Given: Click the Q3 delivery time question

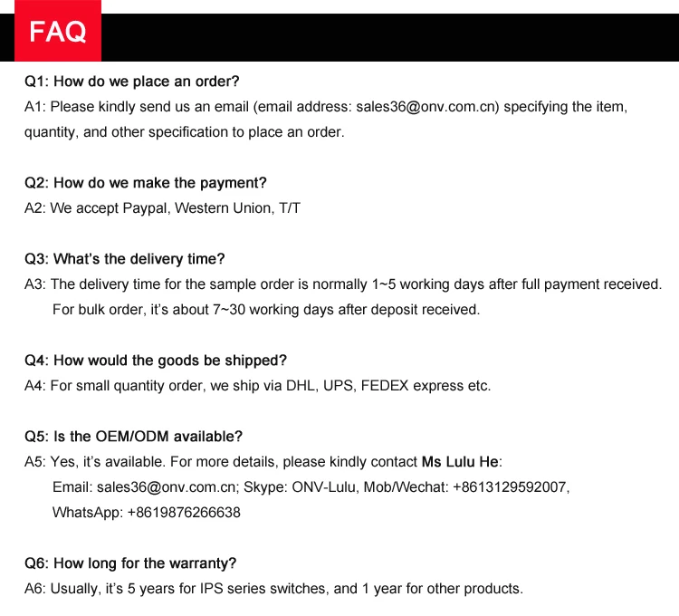Looking at the screenshot, I should (x=125, y=258).
